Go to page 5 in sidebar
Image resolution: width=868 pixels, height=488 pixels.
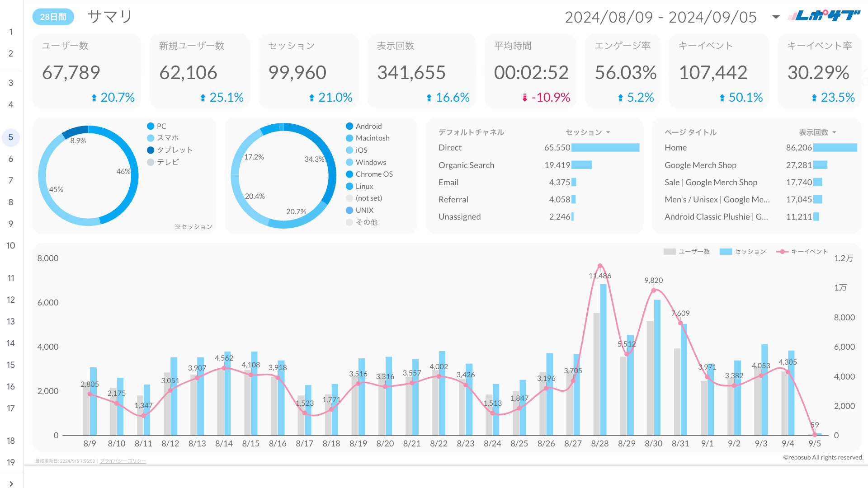(11, 137)
